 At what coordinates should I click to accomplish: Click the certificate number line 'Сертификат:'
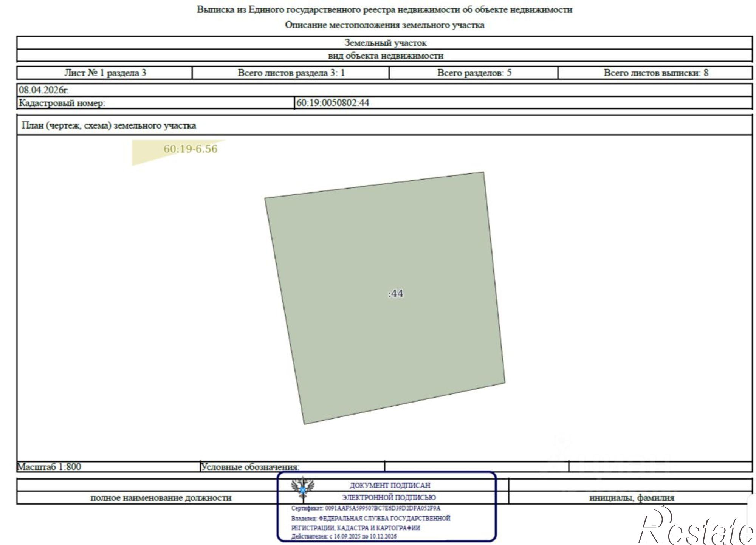point(366,508)
